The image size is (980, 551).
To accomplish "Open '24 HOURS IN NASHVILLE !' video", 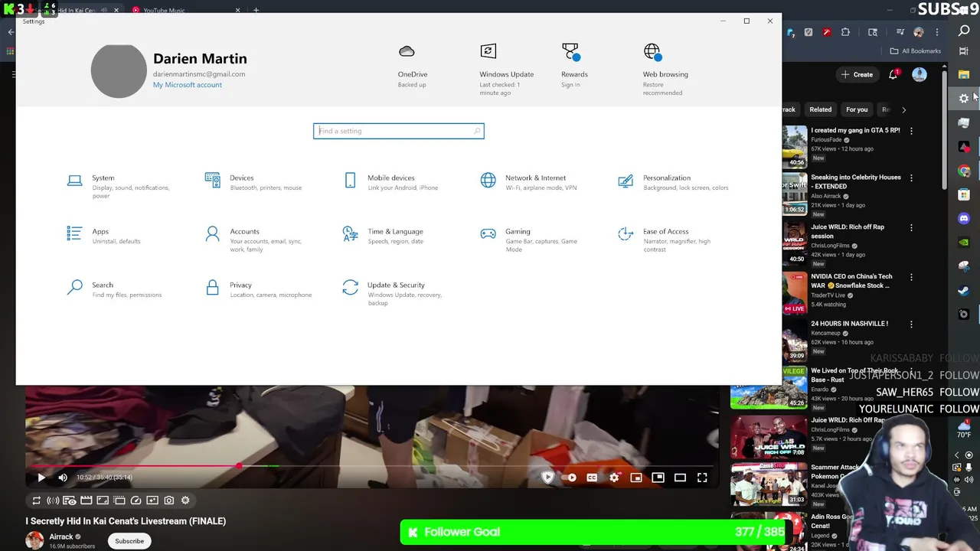I will [850, 324].
